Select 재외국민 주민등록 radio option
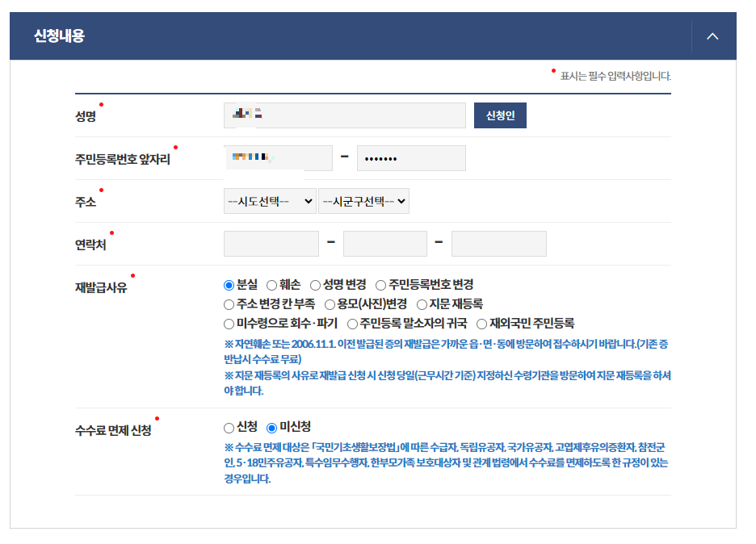Viewport: 756px width, 544px height. click(x=481, y=324)
